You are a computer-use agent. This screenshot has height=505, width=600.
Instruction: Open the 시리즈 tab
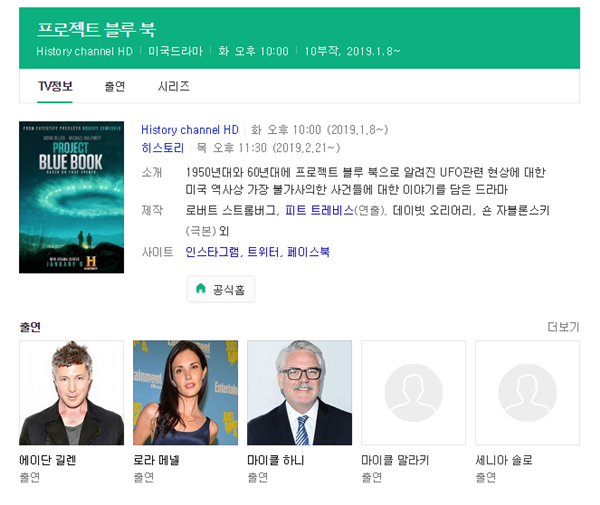coord(174,86)
